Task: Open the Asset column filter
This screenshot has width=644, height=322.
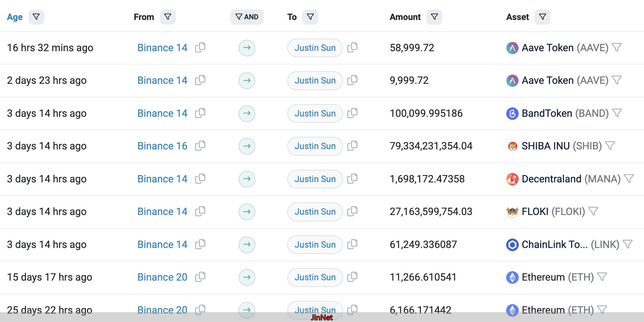Action: 542,17
